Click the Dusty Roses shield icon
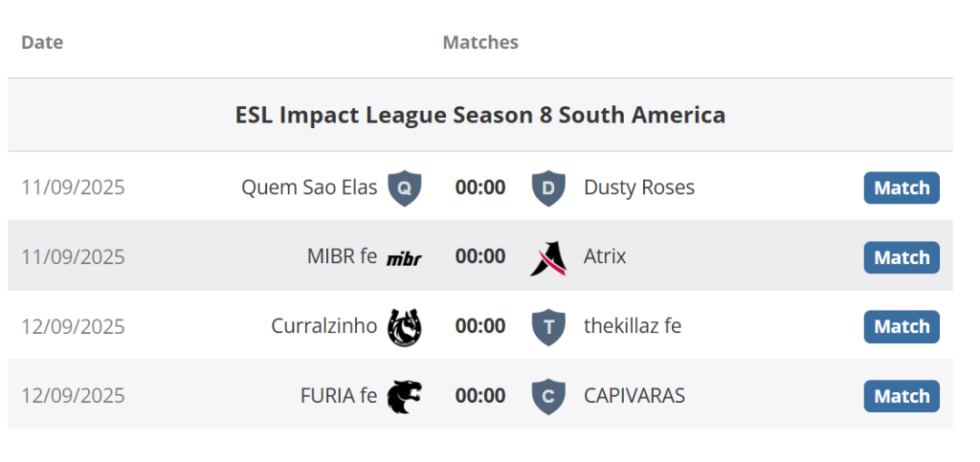Image resolution: width=980 pixels, height=462 pixels. click(x=547, y=188)
